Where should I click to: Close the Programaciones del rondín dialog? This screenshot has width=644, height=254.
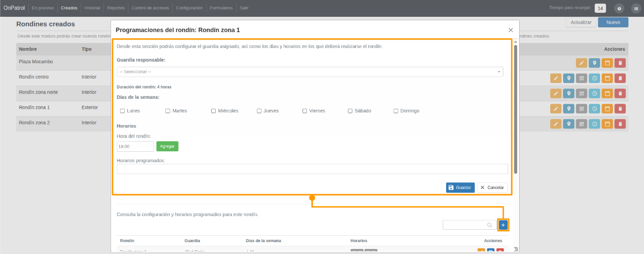click(x=511, y=30)
